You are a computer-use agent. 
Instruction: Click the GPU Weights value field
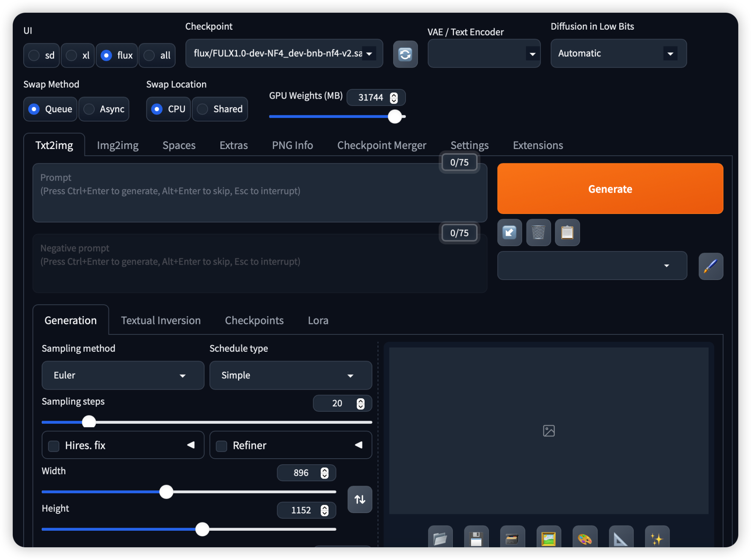coord(376,98)
